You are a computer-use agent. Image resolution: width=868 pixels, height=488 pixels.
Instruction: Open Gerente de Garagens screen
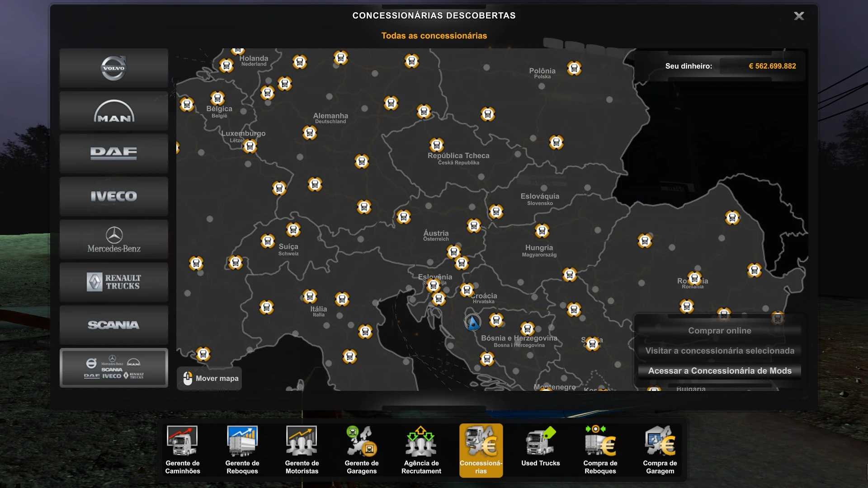click(x=361, y=450)
